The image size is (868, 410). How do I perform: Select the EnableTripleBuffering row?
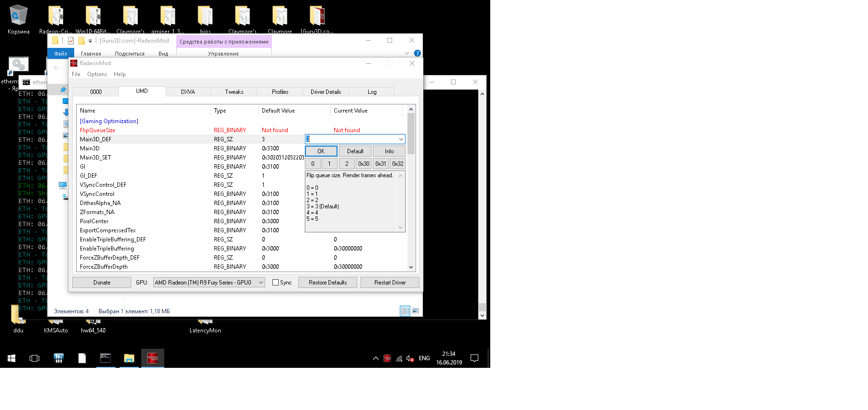click(x=107, y=249)
